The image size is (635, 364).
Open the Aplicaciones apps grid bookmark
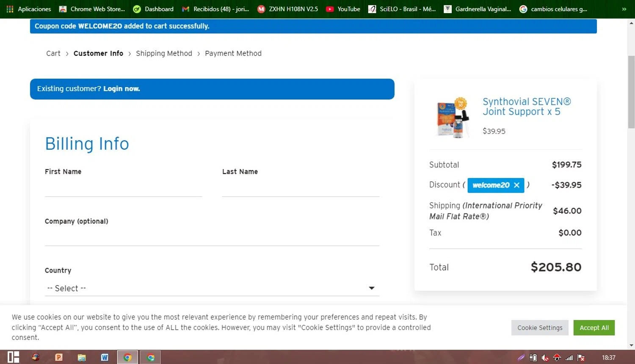(29, 9)
